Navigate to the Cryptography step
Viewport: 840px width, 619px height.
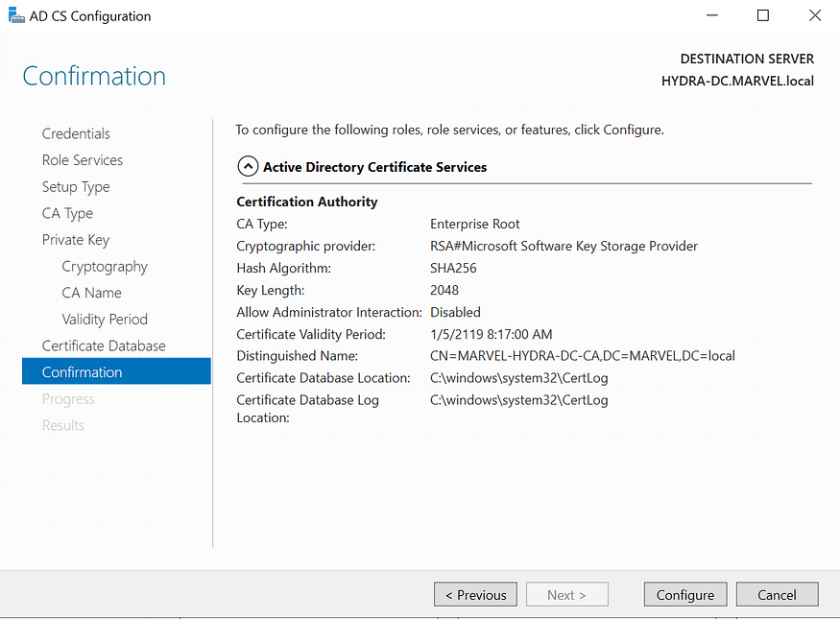pyautogui.click(x=105, y=266)
